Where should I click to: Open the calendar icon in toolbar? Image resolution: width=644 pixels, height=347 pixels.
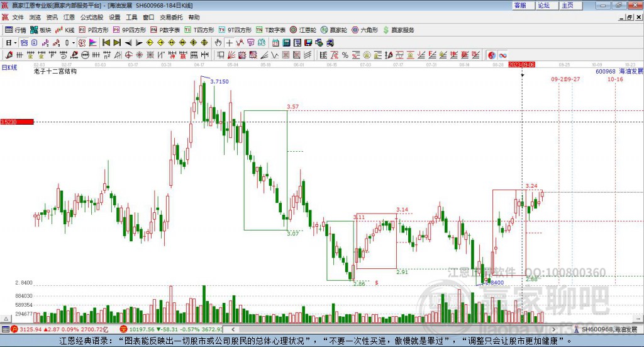click(x=275, y=43)
